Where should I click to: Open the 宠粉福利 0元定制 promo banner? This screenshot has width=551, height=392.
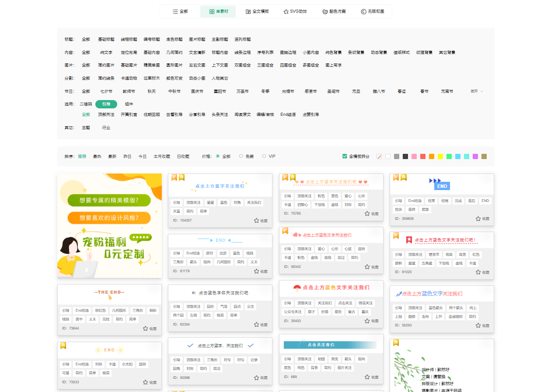coord(109,225)
